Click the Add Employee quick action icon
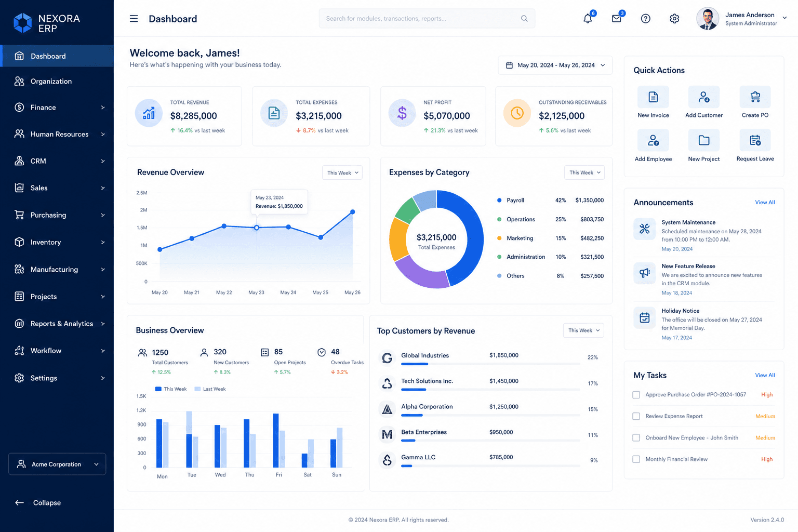This screenshot has height=532, width=798. [x=653, y=140]
